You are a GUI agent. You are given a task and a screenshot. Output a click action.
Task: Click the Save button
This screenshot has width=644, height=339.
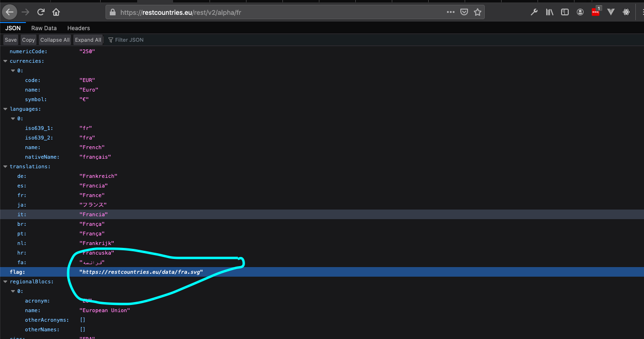click(11, 40)
